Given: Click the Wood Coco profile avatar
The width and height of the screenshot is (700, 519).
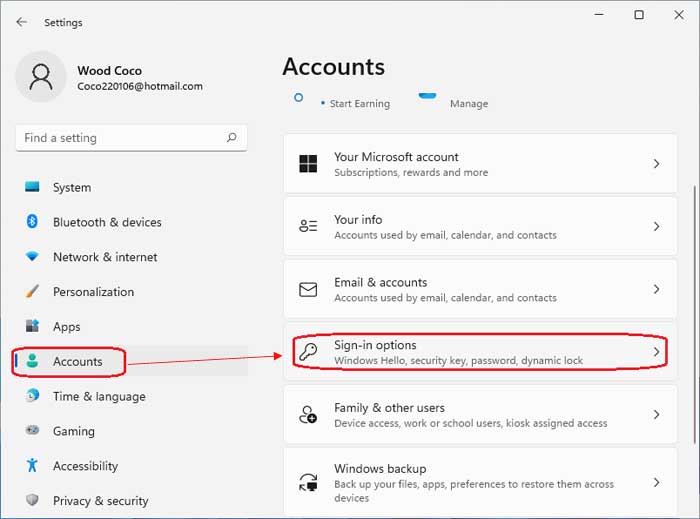Looking at the screenshot, I should pos(41,77).
